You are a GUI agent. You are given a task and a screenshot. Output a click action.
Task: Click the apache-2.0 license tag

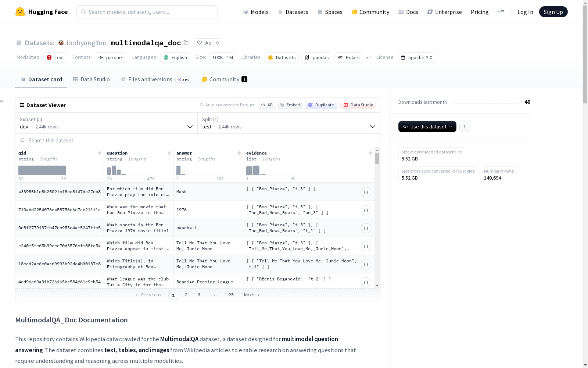417,57
